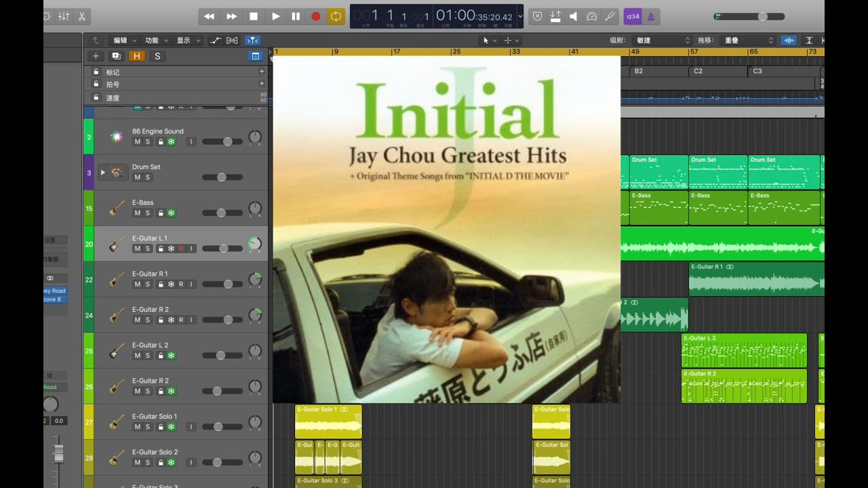868x488 pixels.
Task: Open the 拖移 (Drag) dropdown set to 重叠
Action: pyautogui.click(x=748, y=41)
